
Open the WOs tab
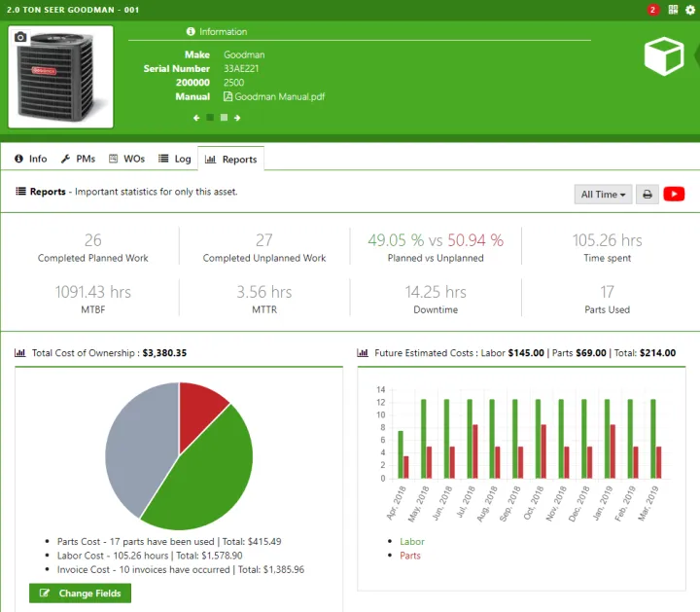click(x=126, y=159)
